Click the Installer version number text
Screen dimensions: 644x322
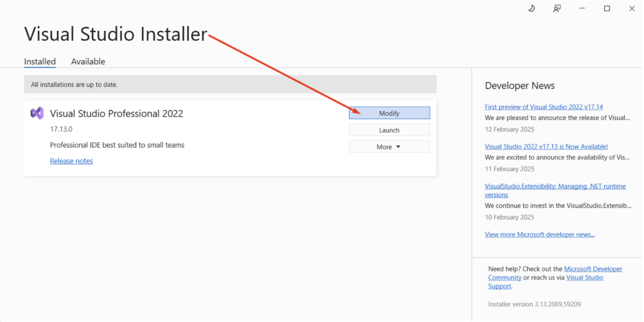coord(534,304)
